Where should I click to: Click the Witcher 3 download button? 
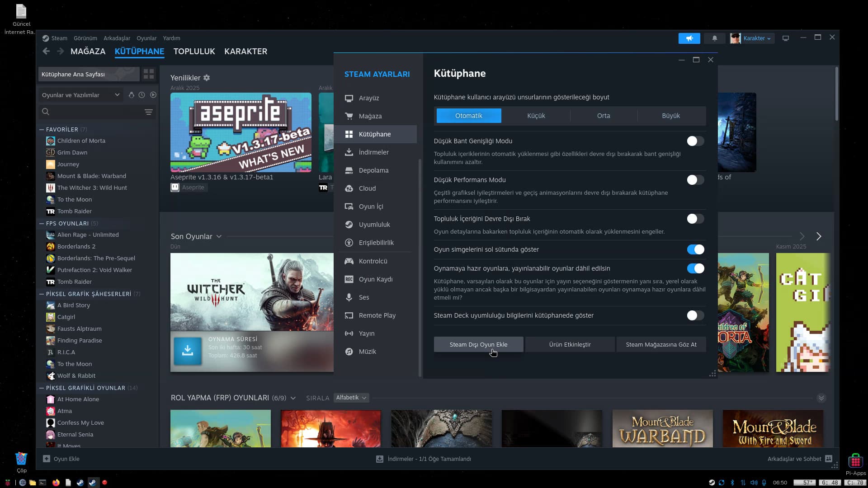tap(188, 351)
